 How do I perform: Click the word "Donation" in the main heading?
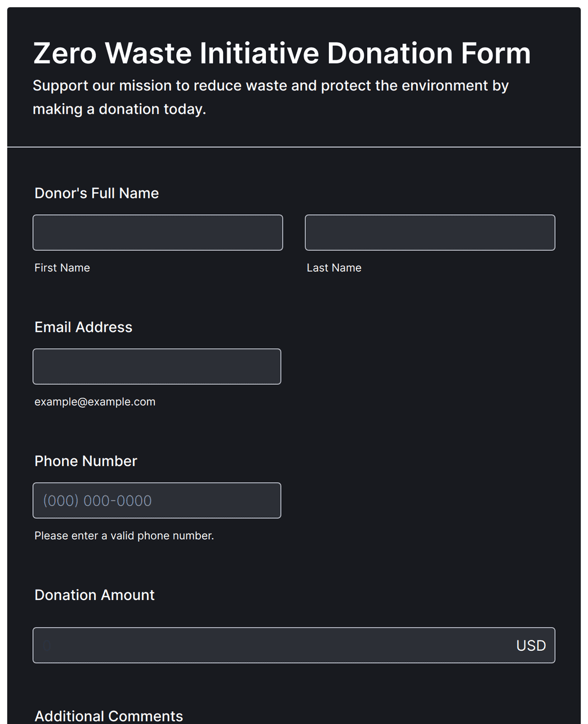tap(390, 53)
